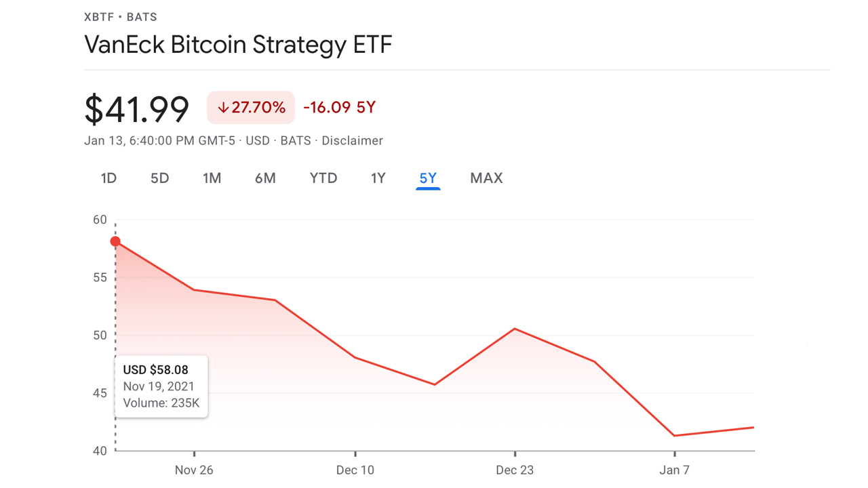Click the Nov 26 date axis label
This screenshot has width=868, height=488.
pos(194,470)
